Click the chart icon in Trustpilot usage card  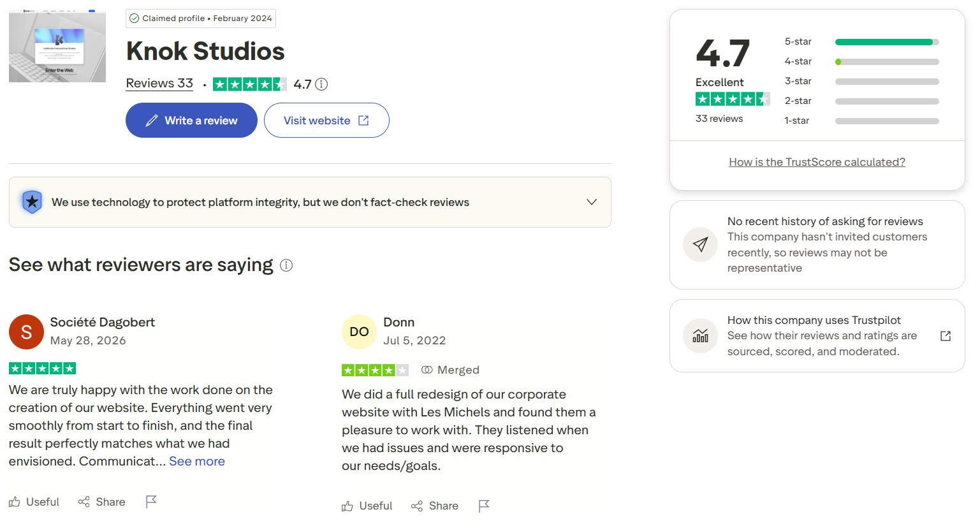point(700,335)
